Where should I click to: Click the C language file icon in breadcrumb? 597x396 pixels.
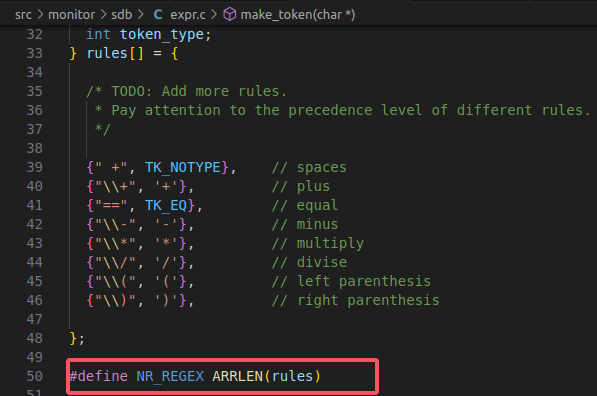click(158, 15)
